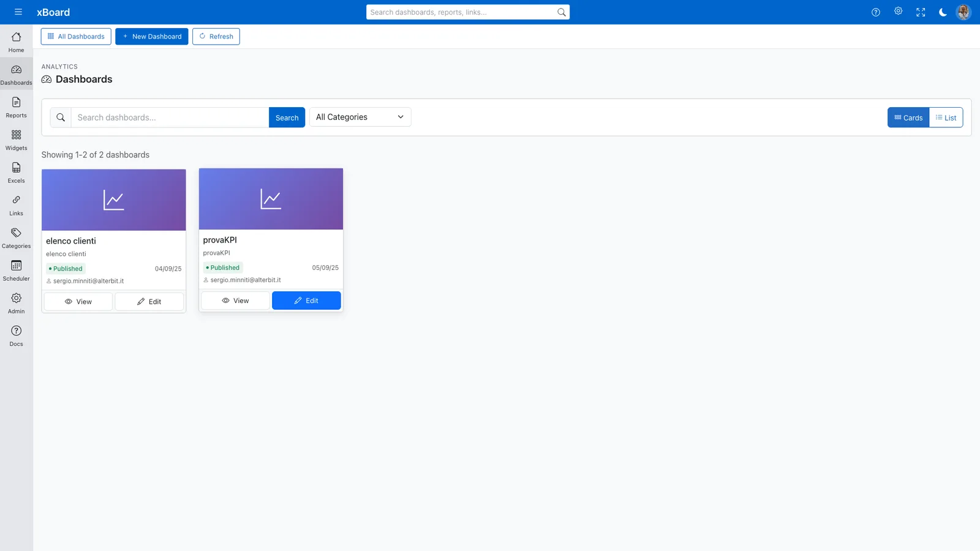
Task: Create a New Dashboard
Action: click(152, 37)
